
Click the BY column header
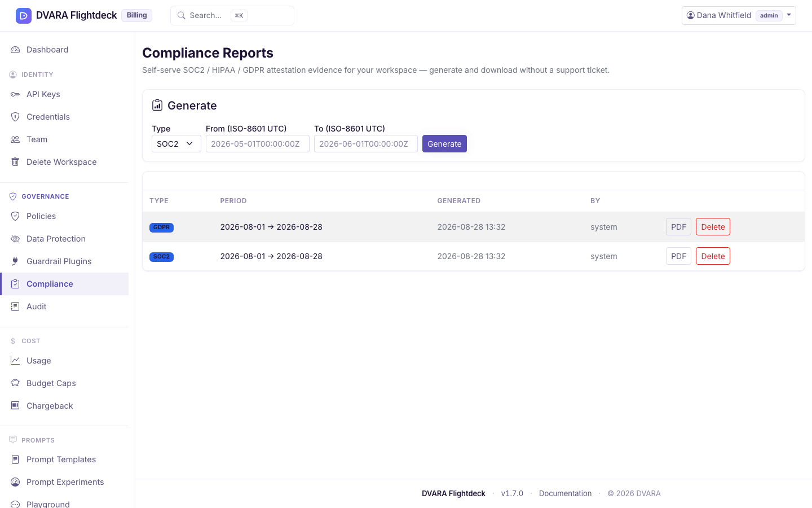595,201
